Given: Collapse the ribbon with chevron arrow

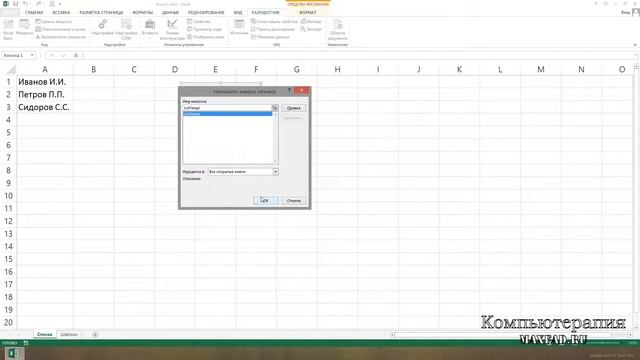Looking at the screenshot, I should tap(635, 44).
